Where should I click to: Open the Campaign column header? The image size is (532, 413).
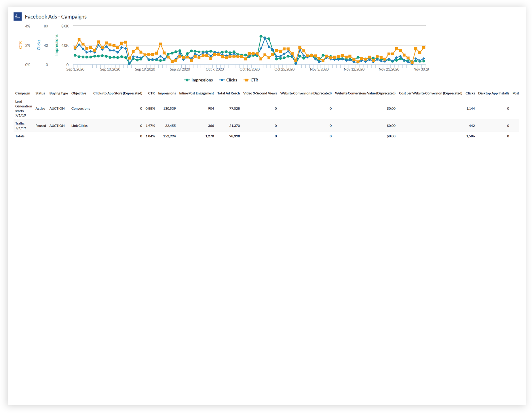(x=23, y=93)
